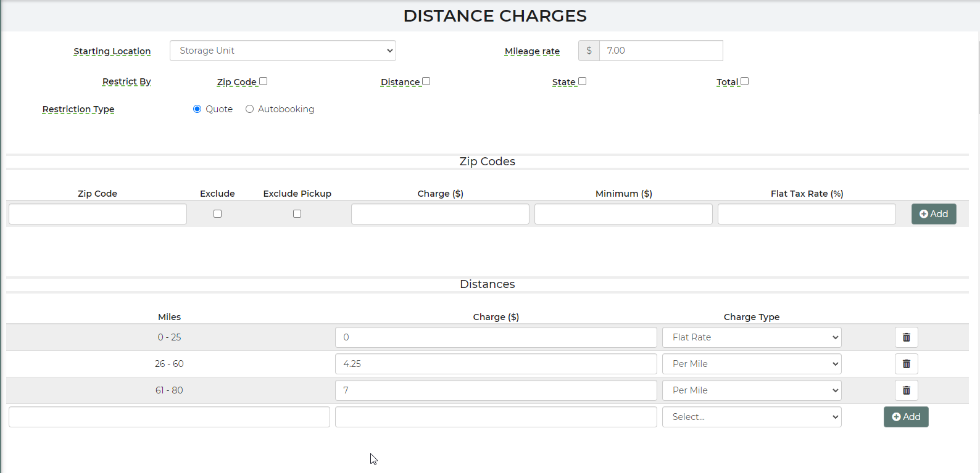Click trash icon for 61 - 80 miles
The height and width of the screenshot is (473, 980).
point(906,390)
